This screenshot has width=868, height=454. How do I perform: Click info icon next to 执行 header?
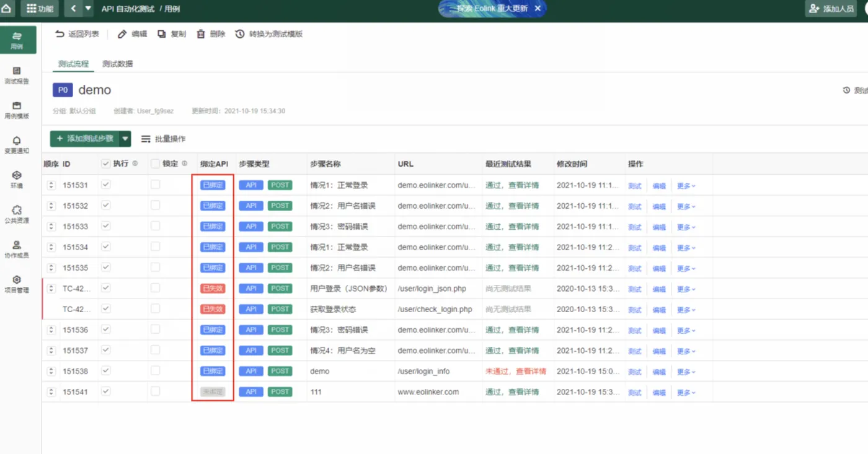pyautogui.click(x=135, y=164)
